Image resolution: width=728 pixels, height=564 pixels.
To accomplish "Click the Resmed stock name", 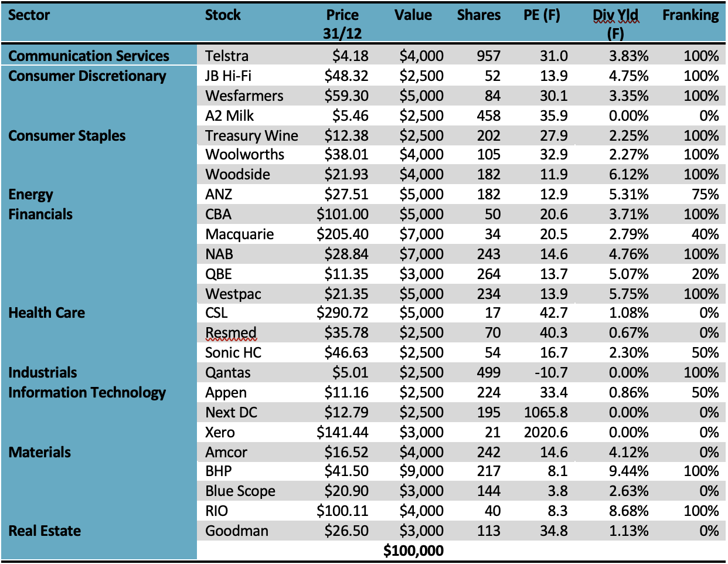I will tap(231, 333).
